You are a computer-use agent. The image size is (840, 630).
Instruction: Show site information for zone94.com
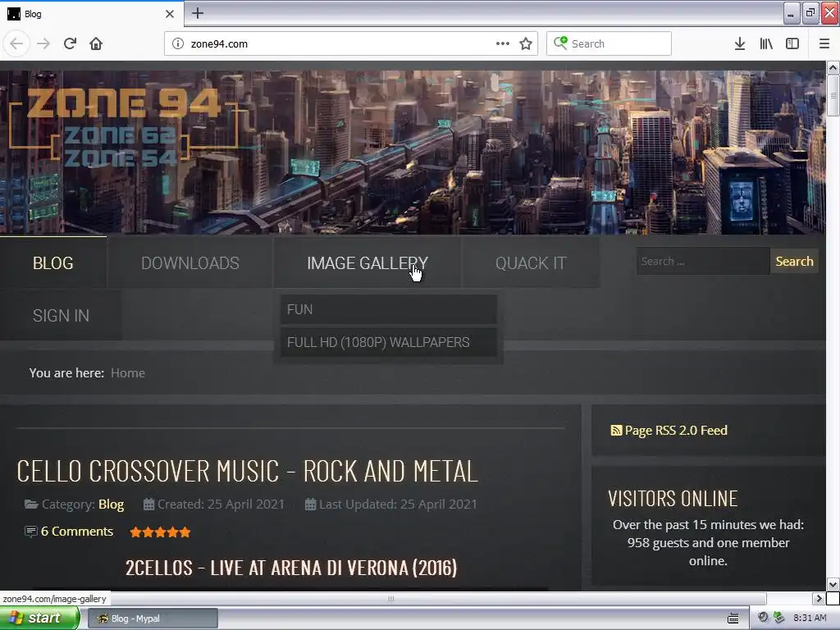pos(178,44)
